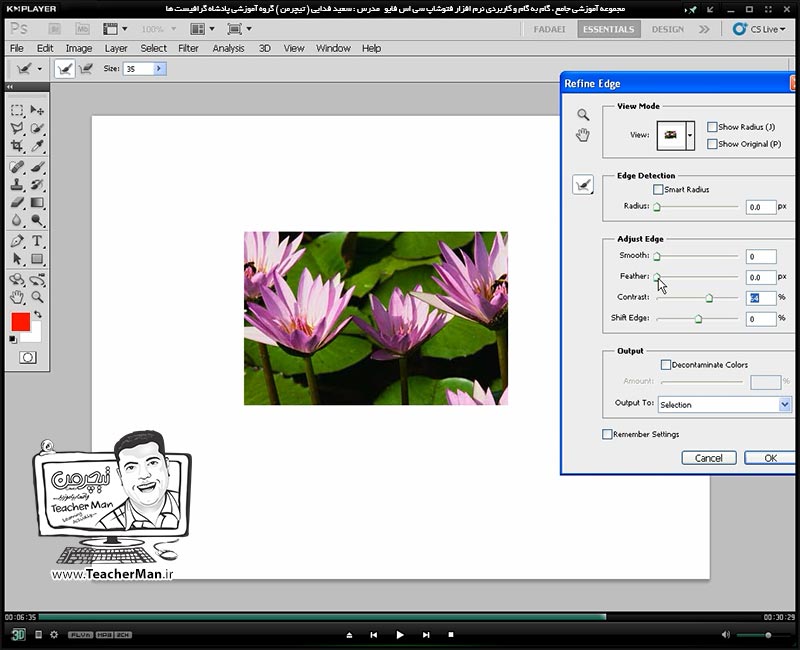The width and height of the screenshot is (800, 650).
Task: Click Hand tool in Refine Edge dialog
Action: pos(583,135)
